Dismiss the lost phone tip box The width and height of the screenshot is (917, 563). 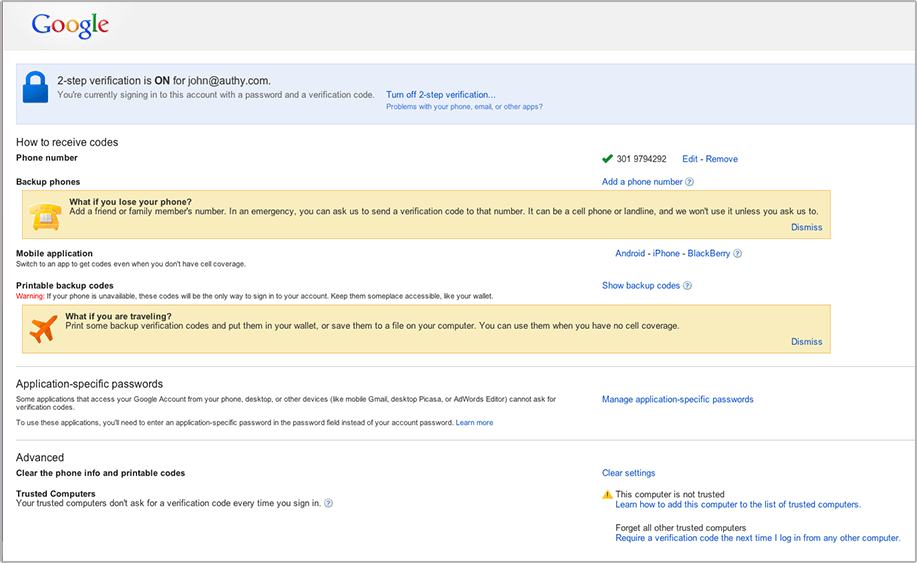806,227
